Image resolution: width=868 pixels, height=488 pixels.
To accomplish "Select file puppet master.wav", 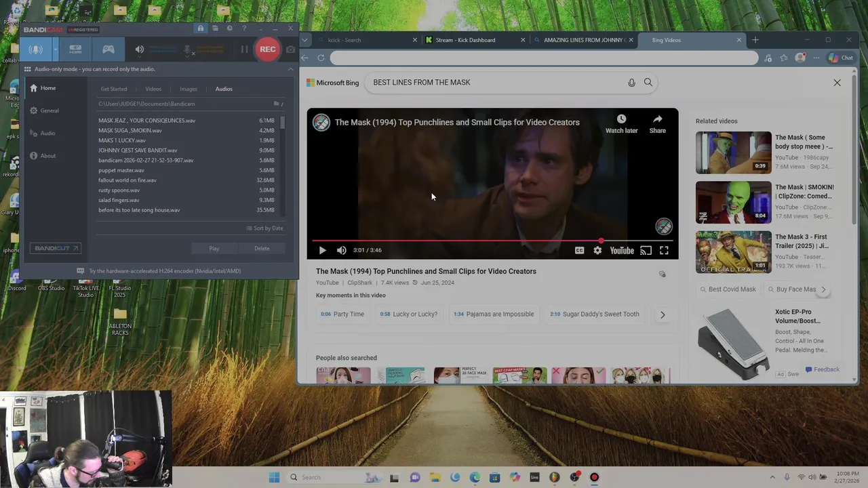I will [x=121, y=170].
